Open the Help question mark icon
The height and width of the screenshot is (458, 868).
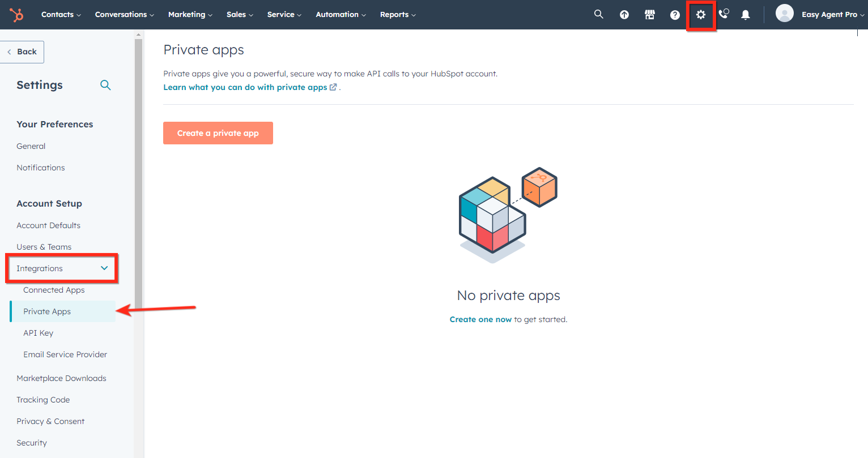click(x=675, y=15)
